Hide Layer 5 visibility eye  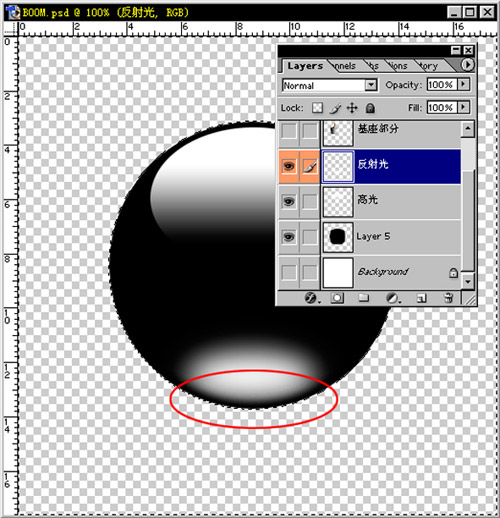click(289, 237)
